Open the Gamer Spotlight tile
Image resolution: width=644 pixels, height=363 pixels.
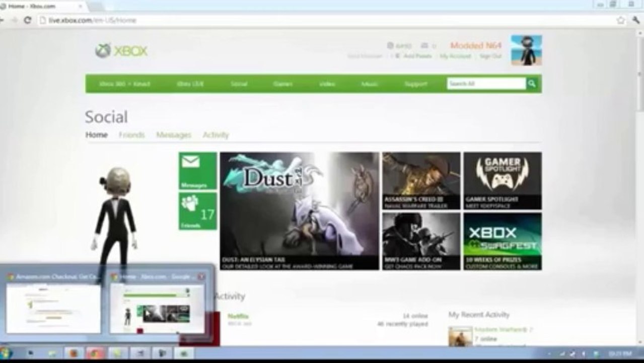[x=503, y=180]
